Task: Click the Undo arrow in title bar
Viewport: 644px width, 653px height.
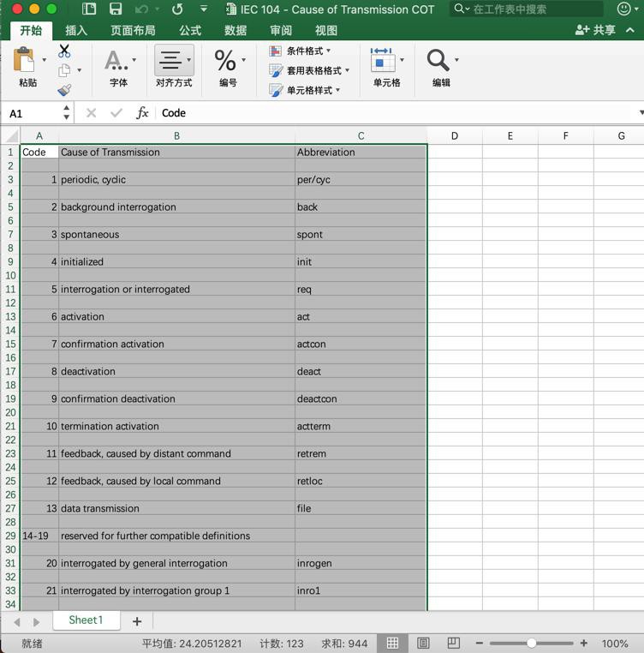Action: tap(141, 9)
